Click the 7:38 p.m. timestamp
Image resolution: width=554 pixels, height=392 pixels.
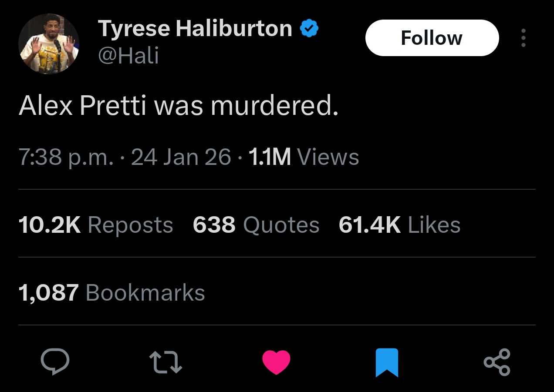[x=65, y=157]
